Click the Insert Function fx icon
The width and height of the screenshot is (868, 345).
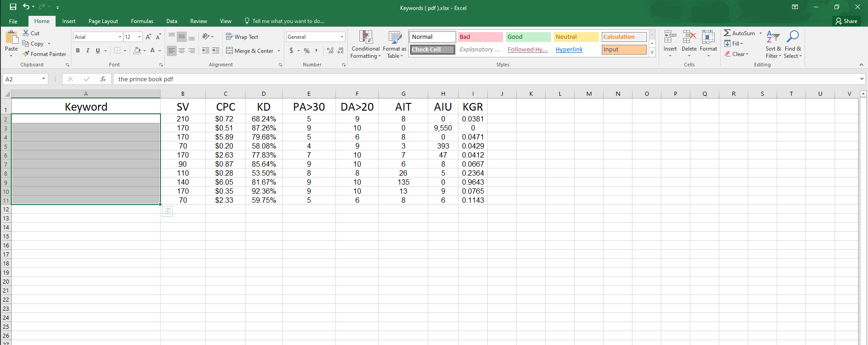[x=103, y=79]
